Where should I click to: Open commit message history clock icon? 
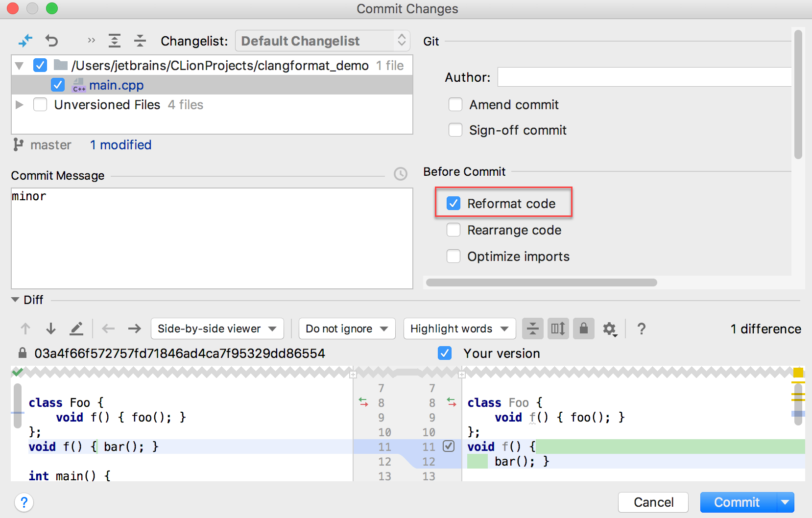[401, 174]
